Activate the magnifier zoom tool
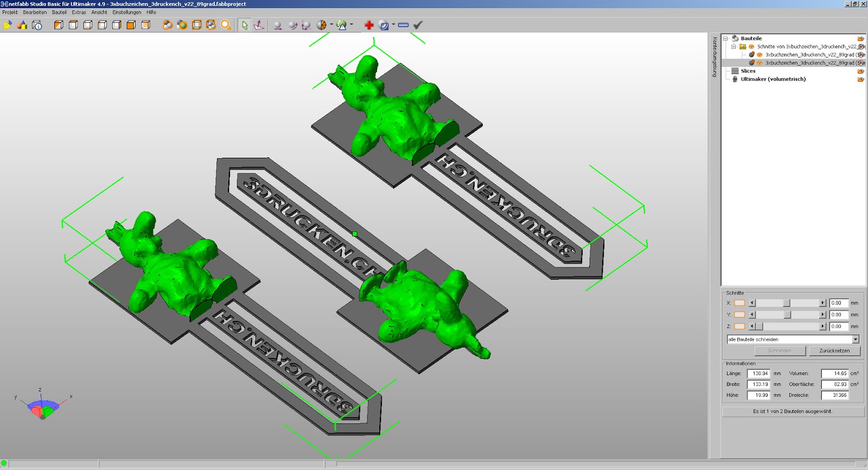The width and height of the screenshot is (868, 470). tap(226, 25)
